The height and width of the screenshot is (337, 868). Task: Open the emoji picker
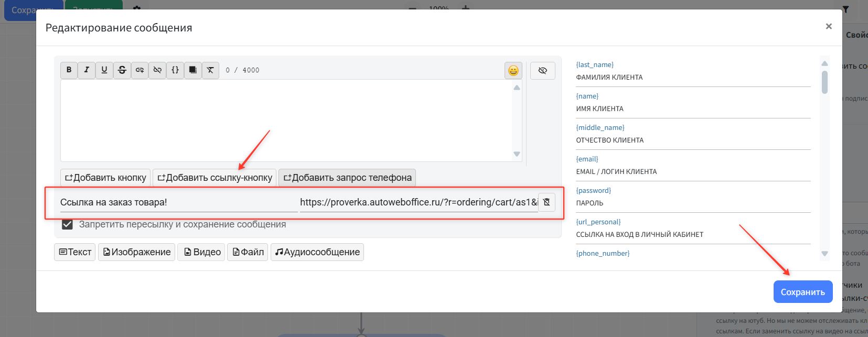click(513, 70)
